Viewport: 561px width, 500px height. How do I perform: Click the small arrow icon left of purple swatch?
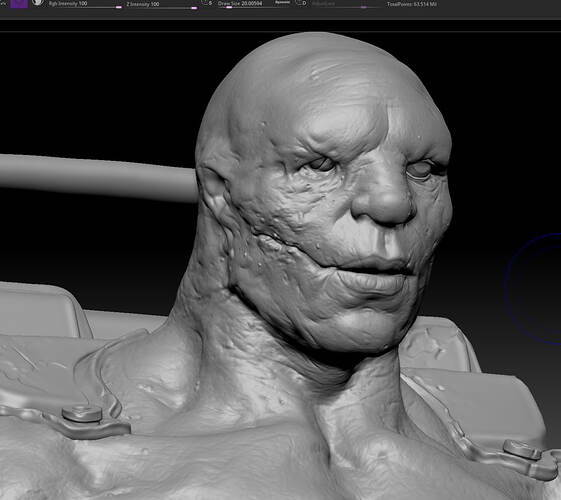[3, 3]
